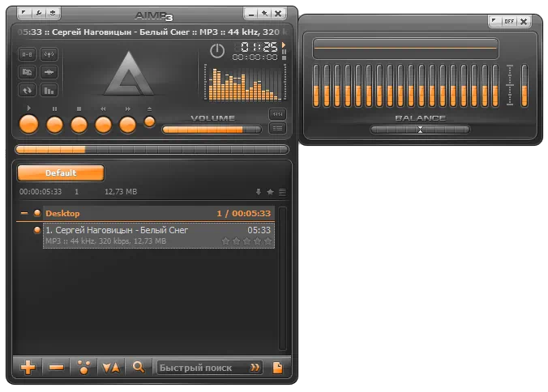Click the double-arrow quick search button
Image resolution: width=548 pixels, height=392 pixels.
click(255, 368)
